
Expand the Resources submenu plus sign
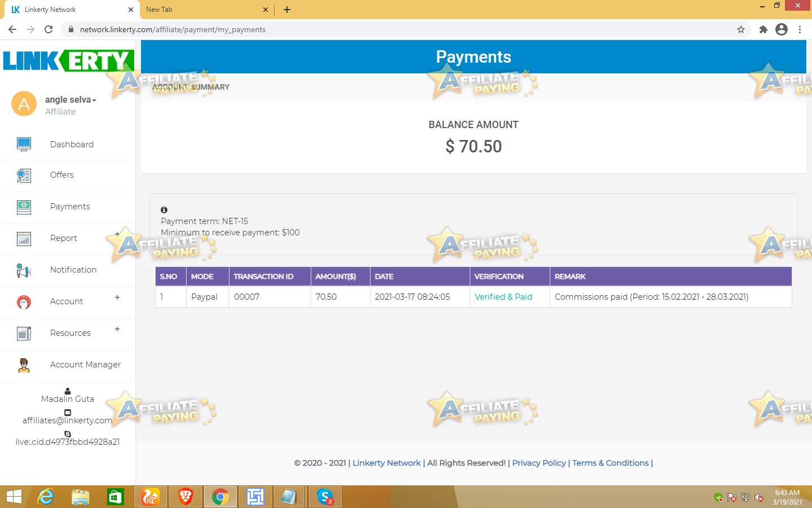(117, 329)
